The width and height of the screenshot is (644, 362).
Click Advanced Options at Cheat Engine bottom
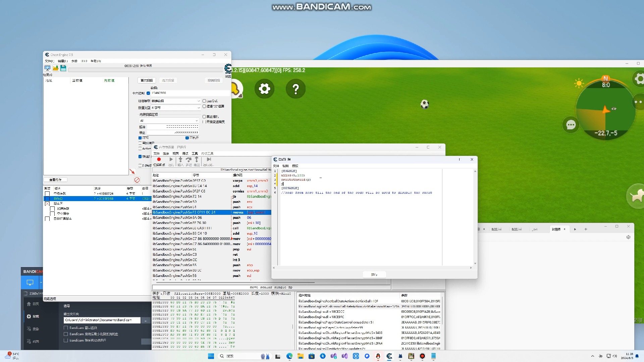(x=50, y=299)
